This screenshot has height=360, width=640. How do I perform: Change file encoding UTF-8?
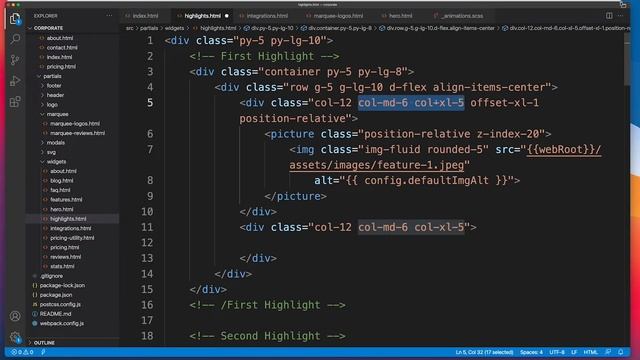557,352
